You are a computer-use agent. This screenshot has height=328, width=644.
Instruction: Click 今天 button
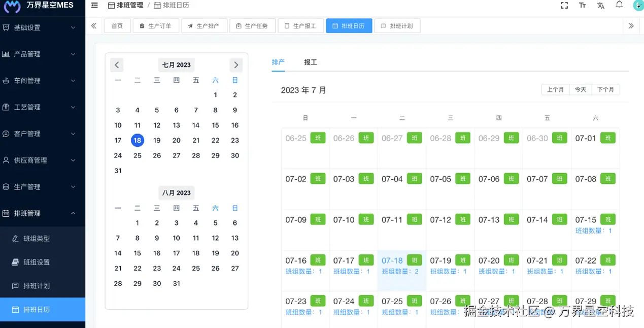click(x=581, y=89)
